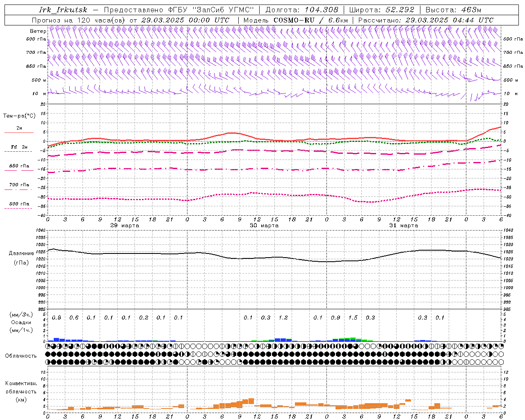The image size is (525, 420).
Task: Click the 30 марта date label
Action: [264, 225]
